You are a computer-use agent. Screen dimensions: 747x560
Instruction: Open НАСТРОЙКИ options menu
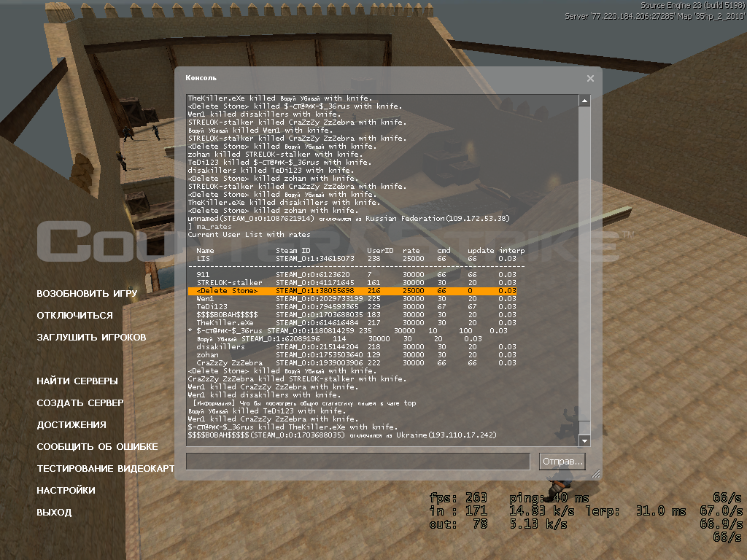click(x=66, y=491)
